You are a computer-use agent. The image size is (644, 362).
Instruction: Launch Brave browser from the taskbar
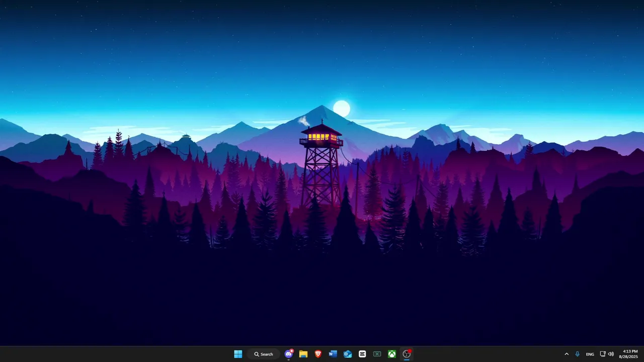318,354
